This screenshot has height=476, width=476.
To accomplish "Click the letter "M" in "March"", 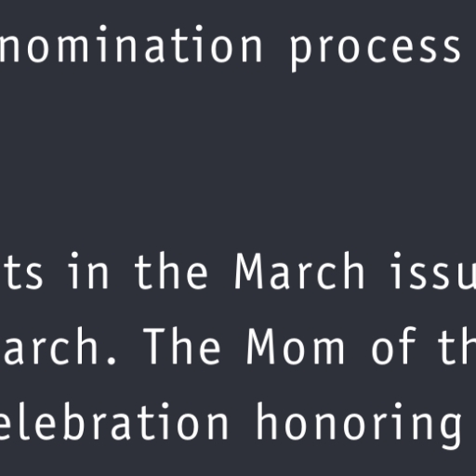I will (x=251, y=272).
